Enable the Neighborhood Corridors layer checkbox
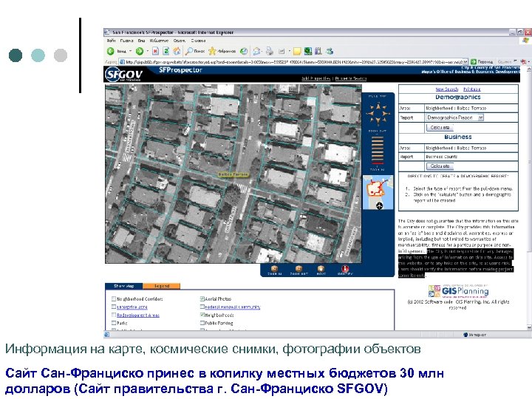The image size is (532, 399). (114, 299)
